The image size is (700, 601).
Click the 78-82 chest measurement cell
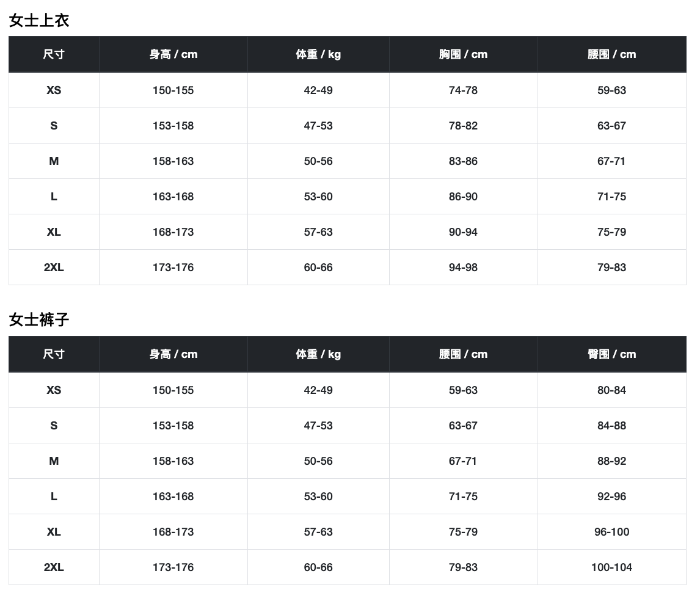point(463,126)
